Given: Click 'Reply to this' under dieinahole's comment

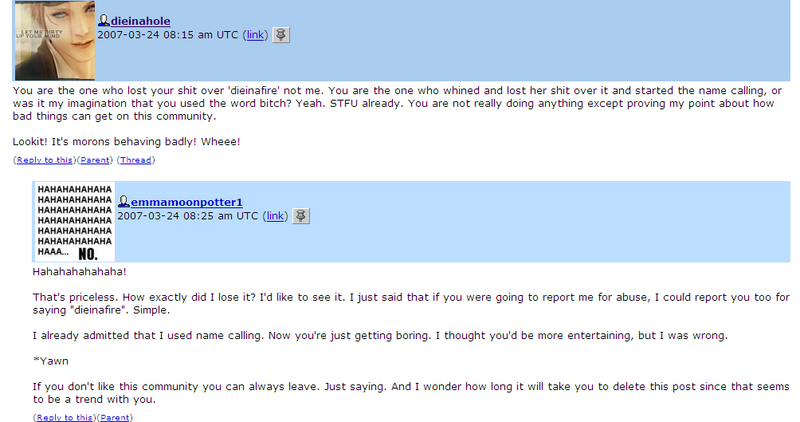Looking at the screenshot, I should [x=44, y=160].
